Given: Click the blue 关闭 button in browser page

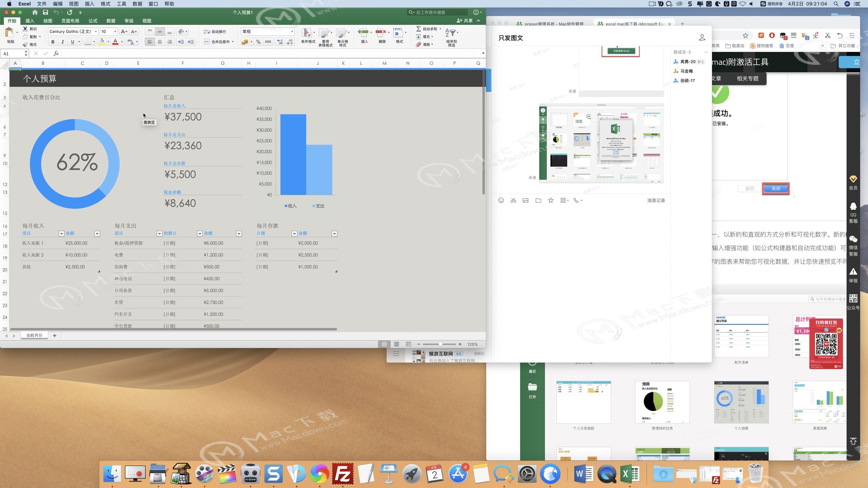Looking at the screenshot, I should point(776,188).
